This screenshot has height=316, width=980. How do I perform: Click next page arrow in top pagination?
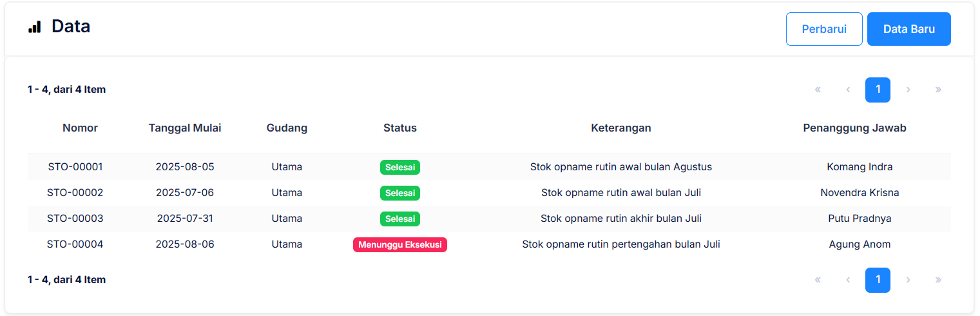(908, 90)
